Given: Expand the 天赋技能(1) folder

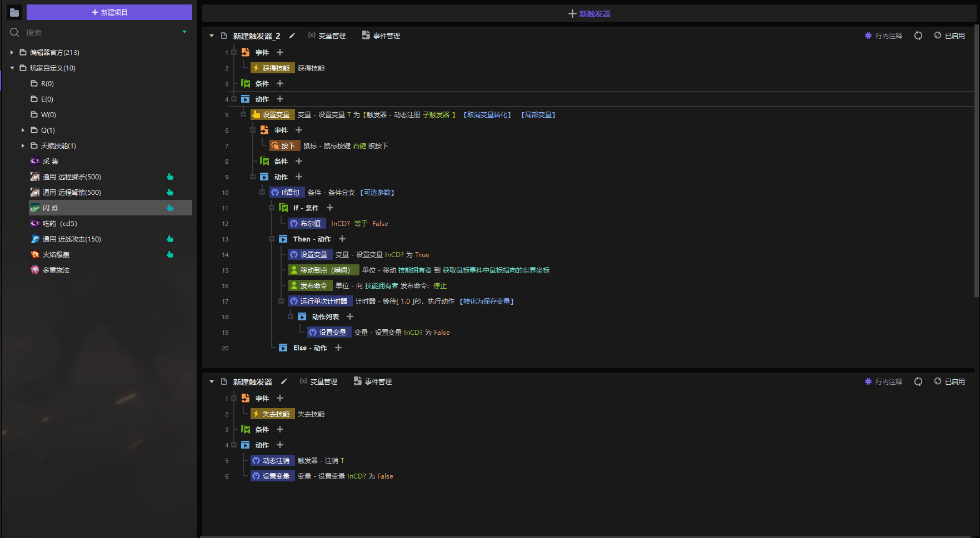Looking at the screenshot, I should point(23,146).
